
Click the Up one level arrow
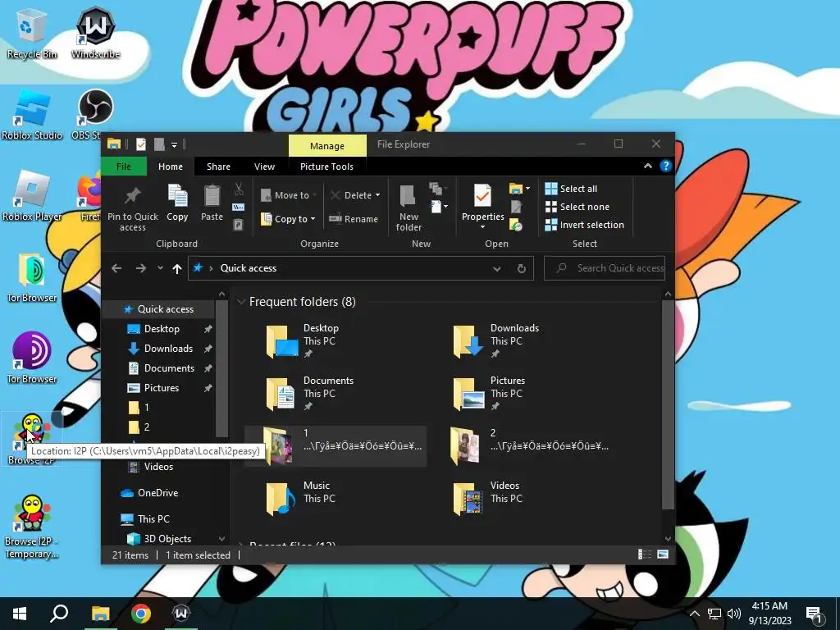[177, 268]
